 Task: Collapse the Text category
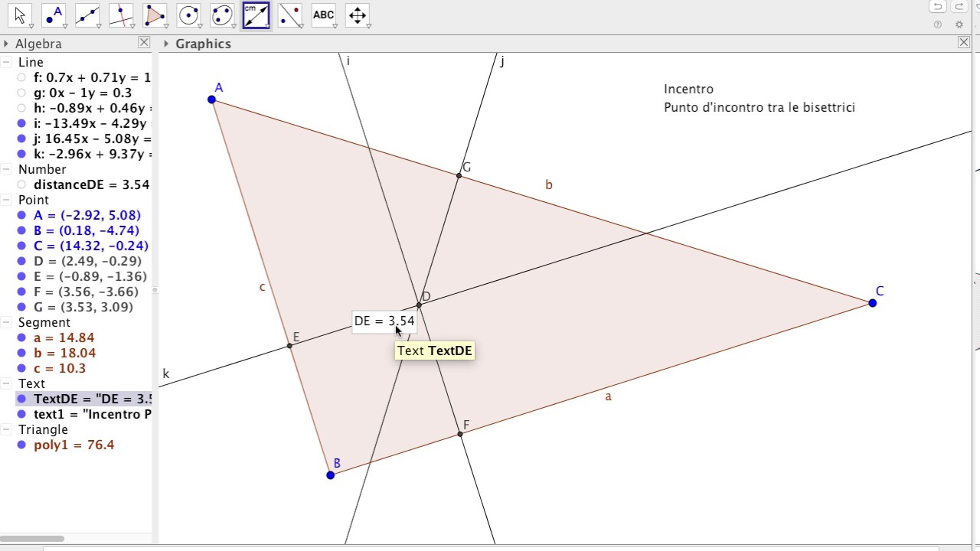[x=6, y=383]
